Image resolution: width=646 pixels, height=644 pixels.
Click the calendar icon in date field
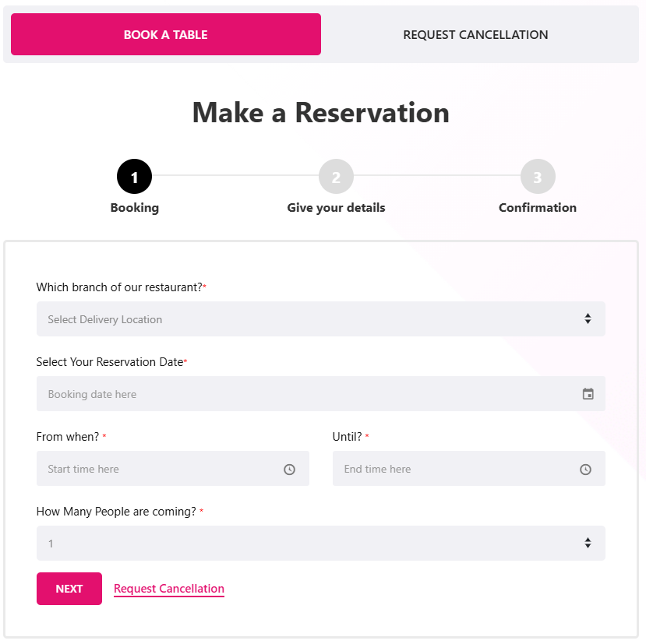(x=588, y=394)
